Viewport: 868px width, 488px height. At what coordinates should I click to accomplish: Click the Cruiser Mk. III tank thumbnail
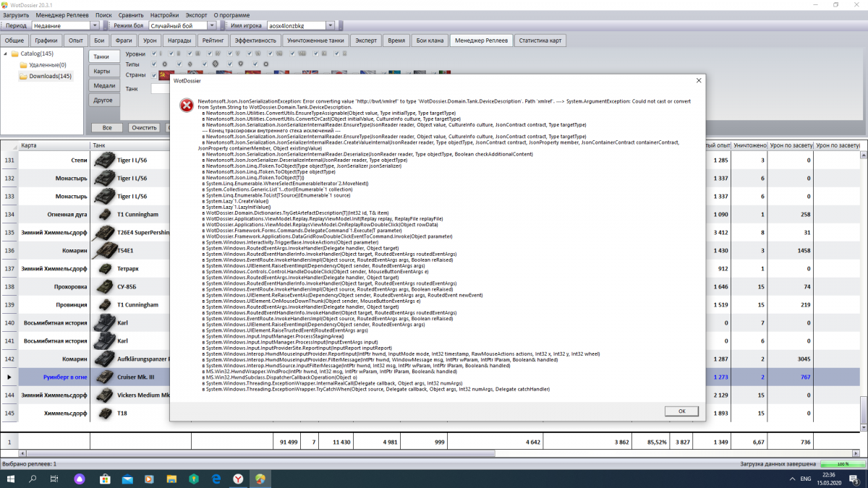(x=103, y=377)
